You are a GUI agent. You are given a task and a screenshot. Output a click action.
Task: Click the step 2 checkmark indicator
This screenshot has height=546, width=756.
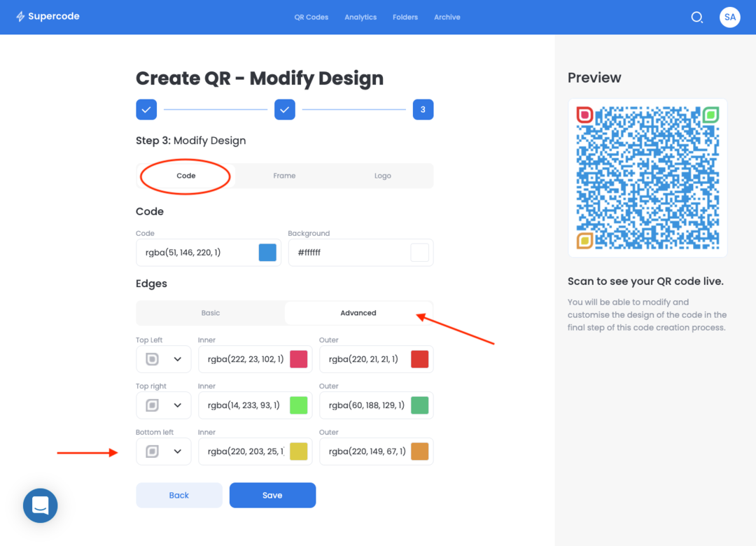tap(284, 109)
